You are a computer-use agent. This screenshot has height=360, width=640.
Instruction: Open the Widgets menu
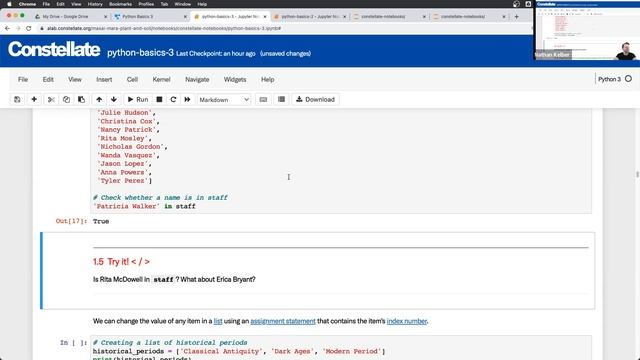235,80
